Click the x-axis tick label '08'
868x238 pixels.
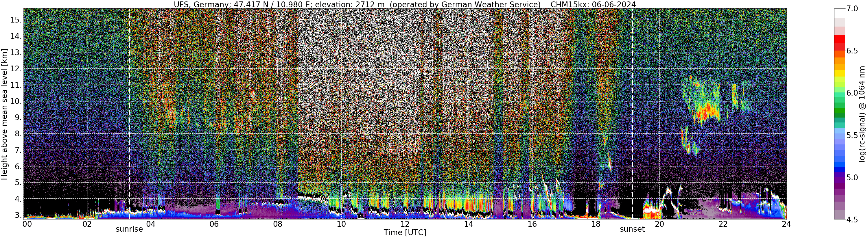tap(278, 224)
